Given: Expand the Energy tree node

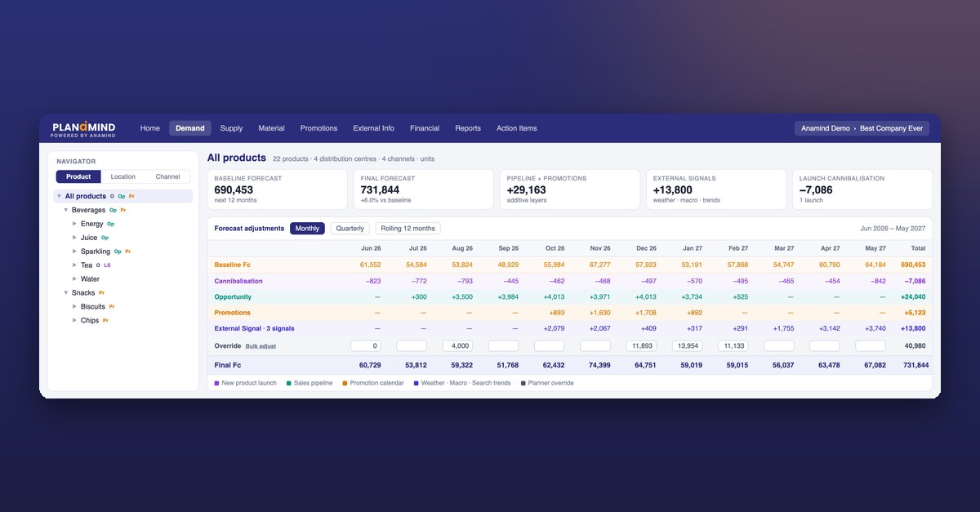Looking at the screenshot, I should pyautogui.click(x=75, y=224).
